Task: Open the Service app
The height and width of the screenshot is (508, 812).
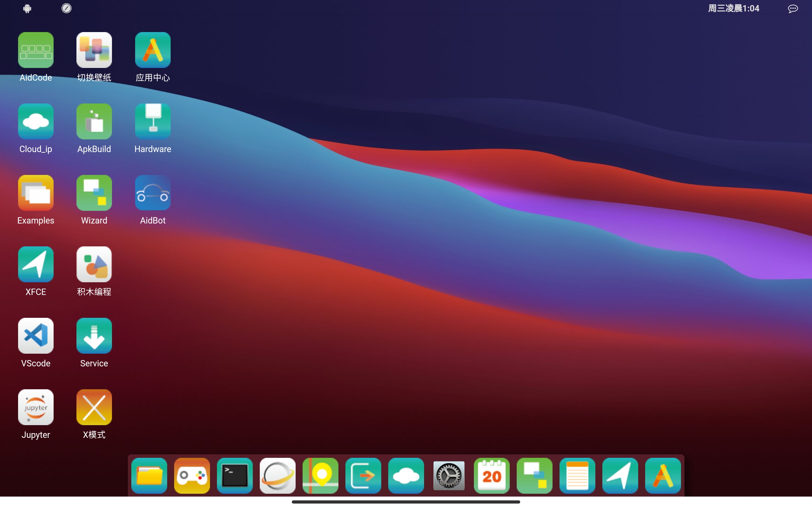Action: (94, 336)
